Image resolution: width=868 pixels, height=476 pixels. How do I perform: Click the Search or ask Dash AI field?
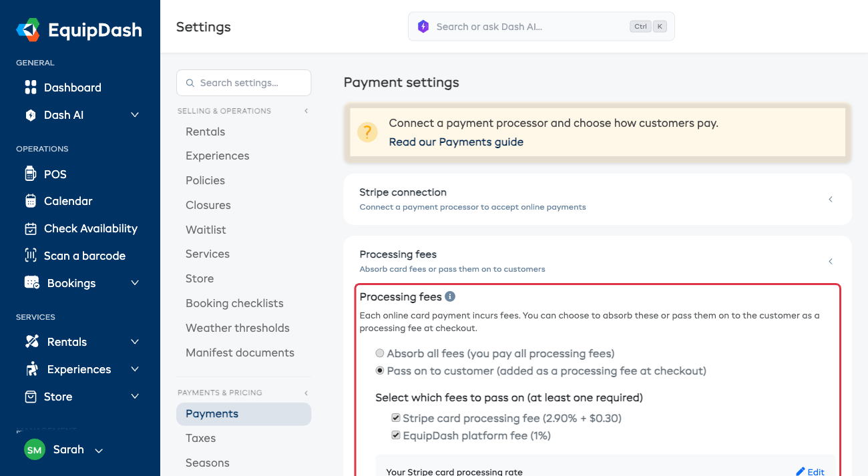click(541, 27)
